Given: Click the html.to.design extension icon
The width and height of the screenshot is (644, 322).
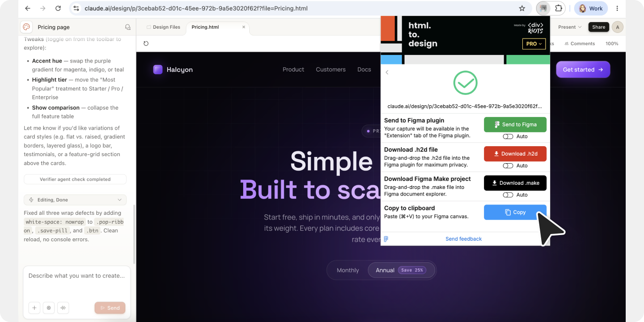Looking at the screenshot, I should pos(543,8).
